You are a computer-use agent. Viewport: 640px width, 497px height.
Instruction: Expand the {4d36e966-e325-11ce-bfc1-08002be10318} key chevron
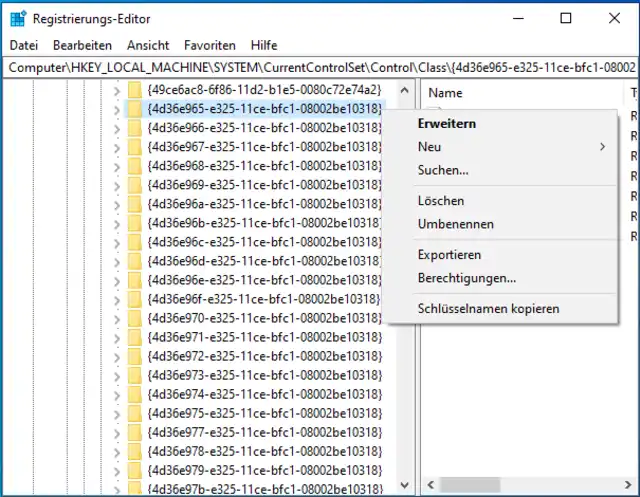click(117, 129)
